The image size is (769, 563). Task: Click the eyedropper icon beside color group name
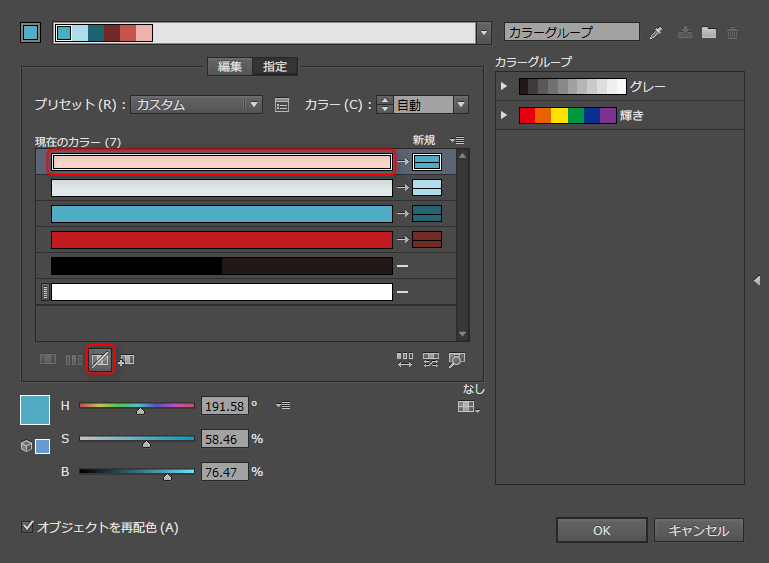click(x=656, y=33)
